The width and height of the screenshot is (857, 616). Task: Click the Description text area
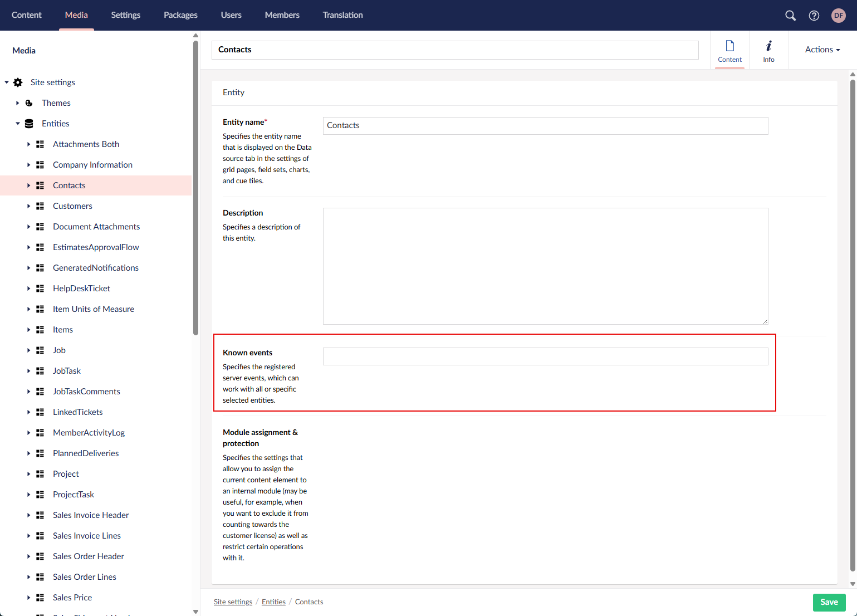pos(546,266)
